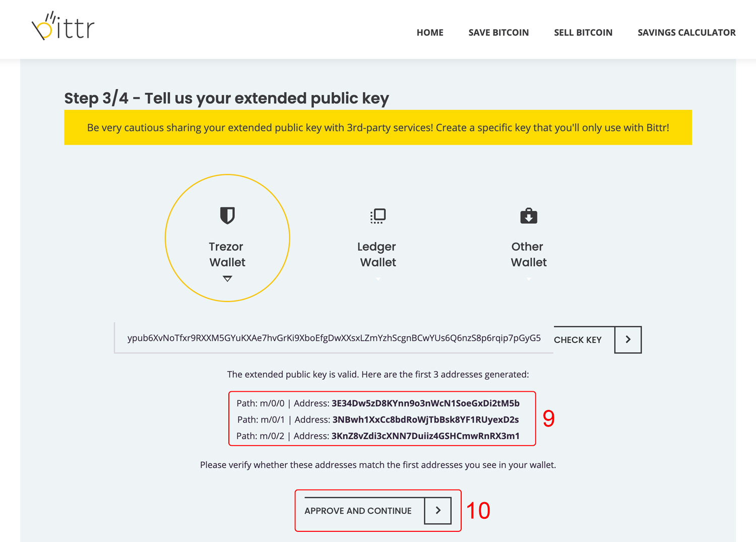The width and height of the screenshot is (756, 542).
Task: Click the Bittr logo
Action: point(63,26)
